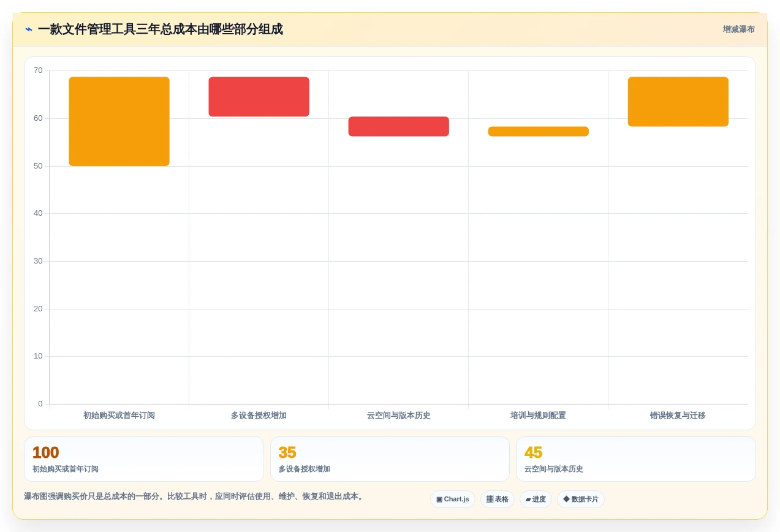Click the x-axis label 初始购买或首年订阅
780x532 pixels.
coord(119,416)
